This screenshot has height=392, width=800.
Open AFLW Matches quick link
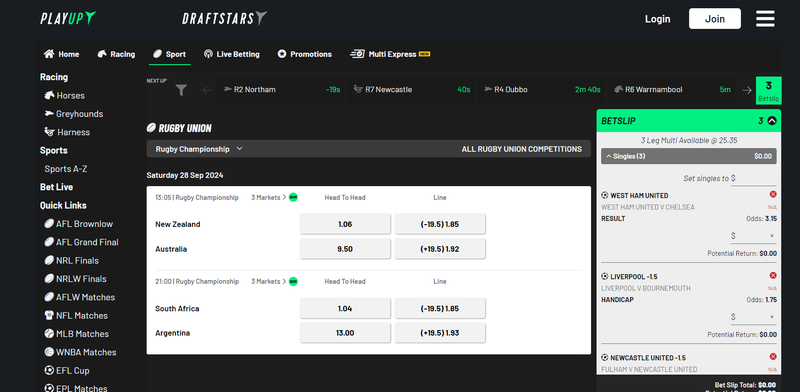click(x=80, y=297)
